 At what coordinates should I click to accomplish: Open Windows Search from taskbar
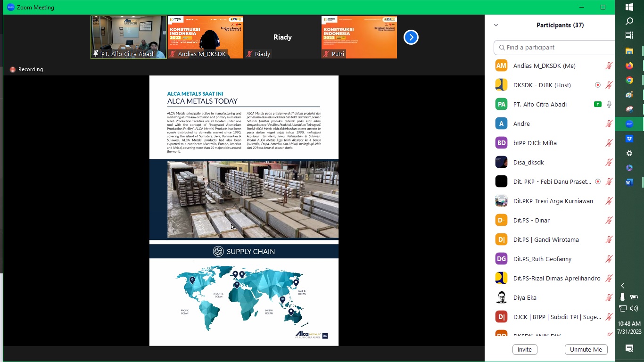click(x=629, y=21)
